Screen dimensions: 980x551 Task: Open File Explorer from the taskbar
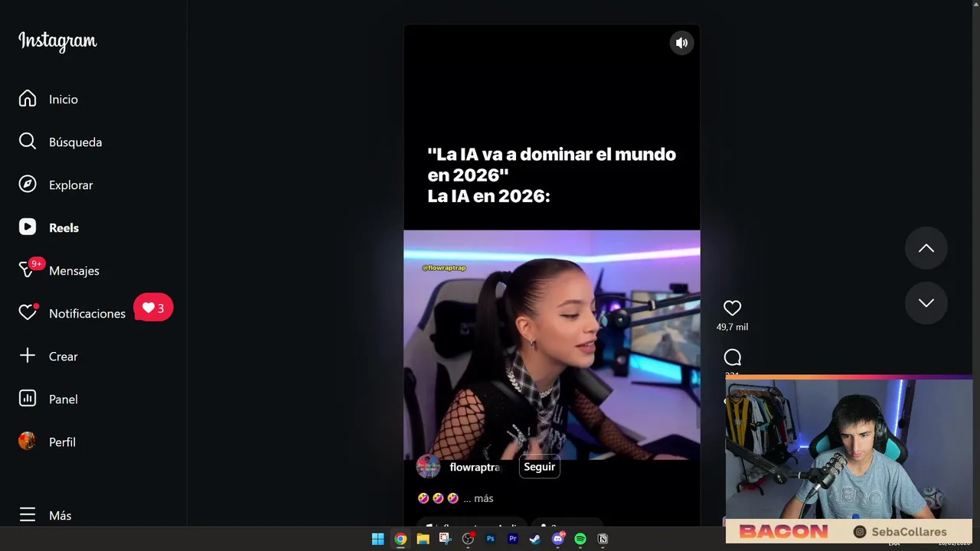(423, 539)
